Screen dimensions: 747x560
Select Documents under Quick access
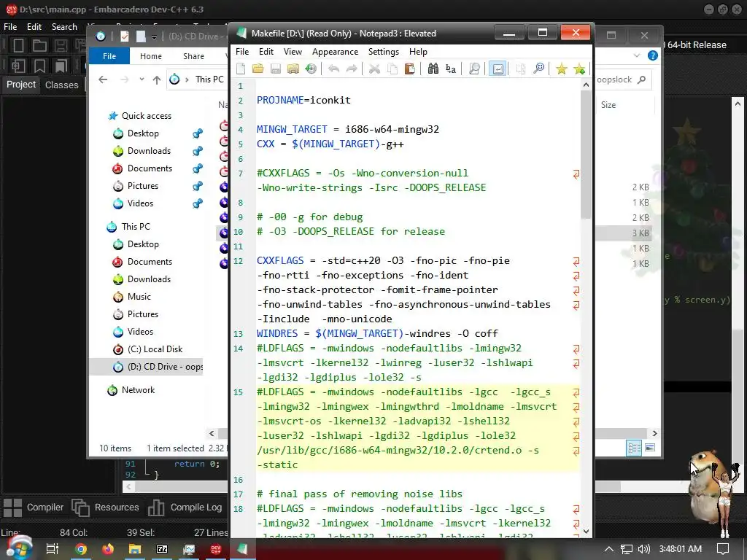point(150,168)
